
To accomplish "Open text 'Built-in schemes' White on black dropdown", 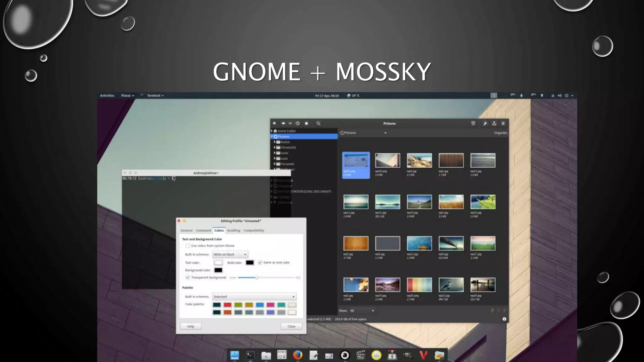I will (230, 254).
